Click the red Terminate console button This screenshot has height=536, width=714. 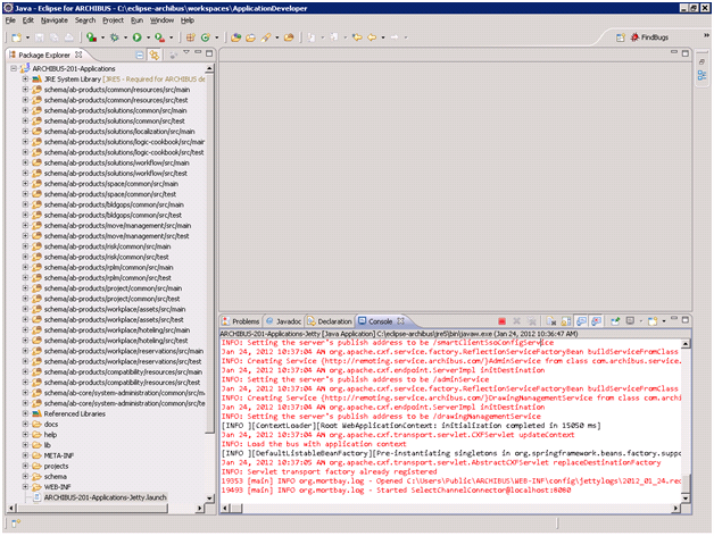(x=502, y=322)
